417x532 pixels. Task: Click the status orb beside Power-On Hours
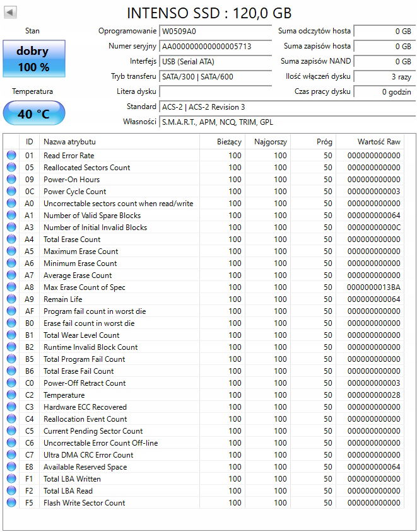[11, 180]
